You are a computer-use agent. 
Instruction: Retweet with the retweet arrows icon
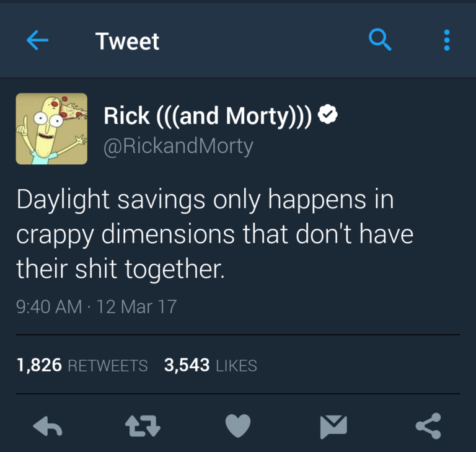(143, 426)
